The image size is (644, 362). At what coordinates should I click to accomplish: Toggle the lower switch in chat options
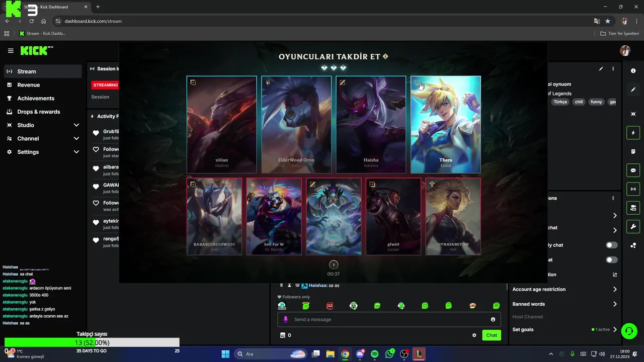pos(612,260)
